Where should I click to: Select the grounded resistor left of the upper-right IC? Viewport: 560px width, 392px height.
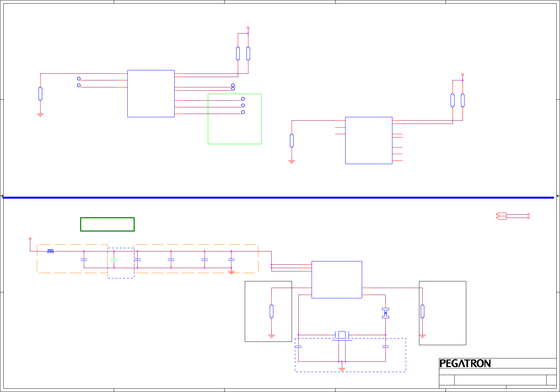click(292, 141)
